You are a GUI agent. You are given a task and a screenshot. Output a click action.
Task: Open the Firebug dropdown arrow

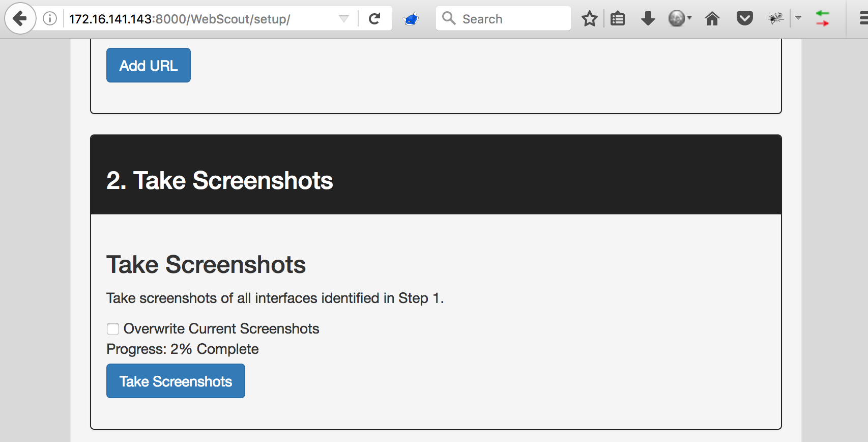(798, 18)
